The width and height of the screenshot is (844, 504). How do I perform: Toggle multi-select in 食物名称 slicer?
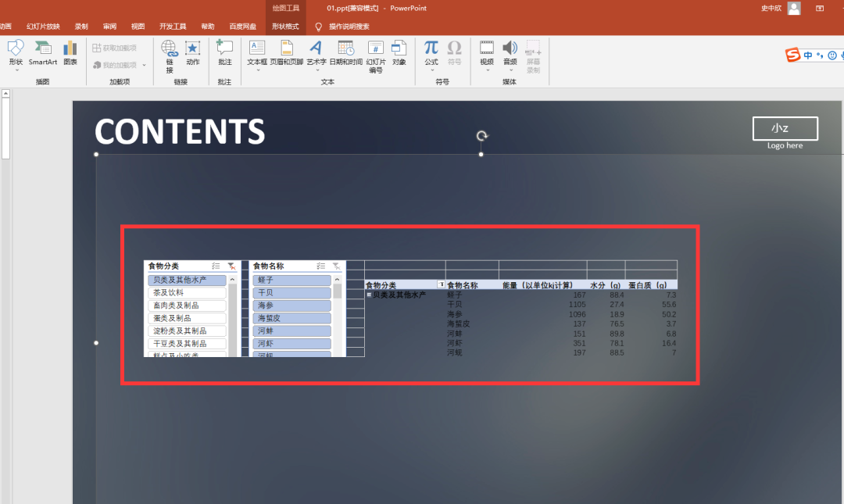point(320,266)
